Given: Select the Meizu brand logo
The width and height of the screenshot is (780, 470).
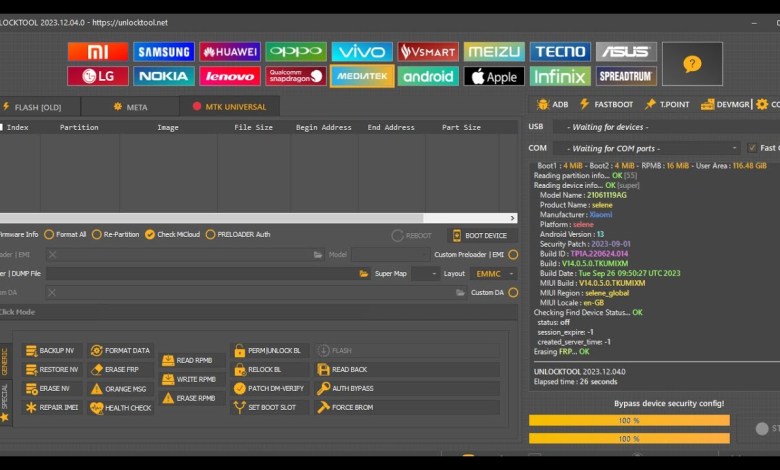Looking at the screenshot, I should click(x=494, y=52).
